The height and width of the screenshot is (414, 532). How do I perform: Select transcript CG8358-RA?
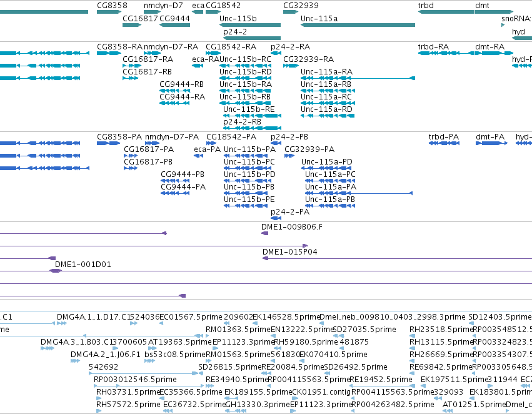pyautogui.click(x=109, y=53)
